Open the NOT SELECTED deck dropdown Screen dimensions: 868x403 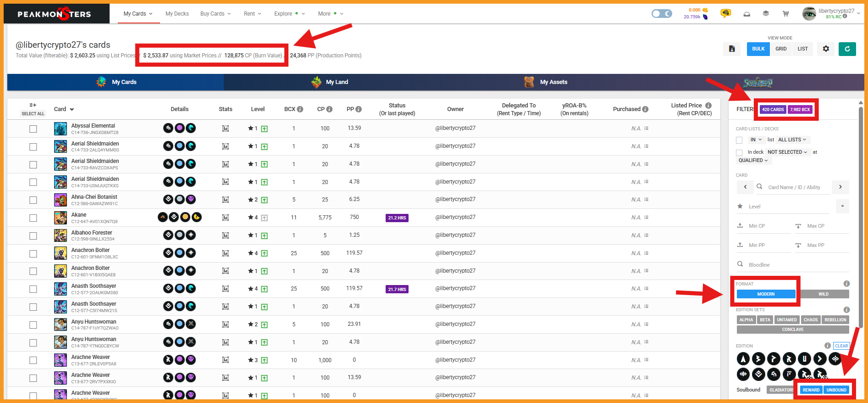787,152
